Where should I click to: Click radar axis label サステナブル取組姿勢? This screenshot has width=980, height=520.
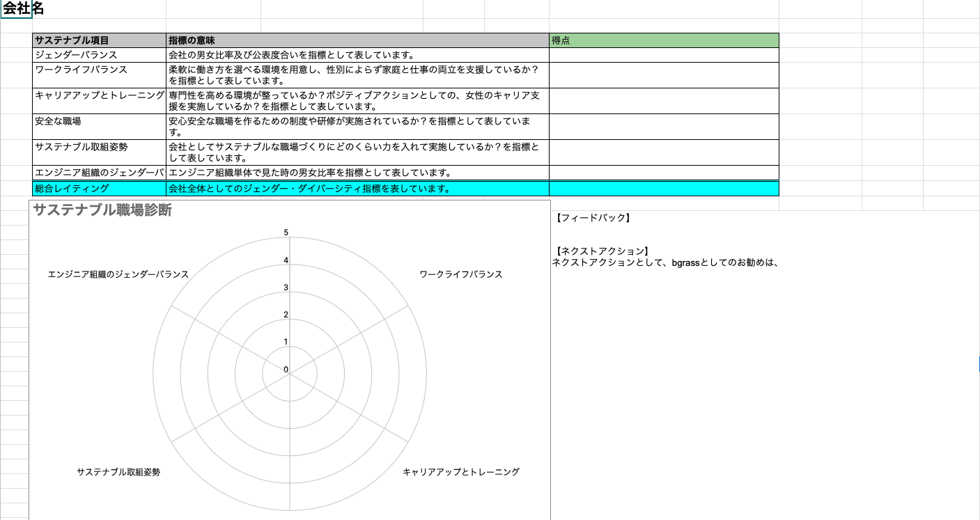tap(118, 472)
